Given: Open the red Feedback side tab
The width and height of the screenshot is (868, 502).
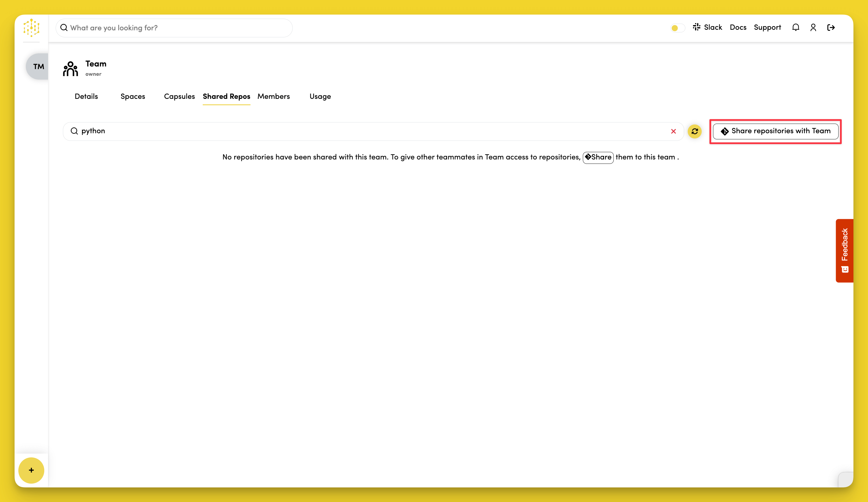Looking at the screenshot, I should [x=844, y=250].
